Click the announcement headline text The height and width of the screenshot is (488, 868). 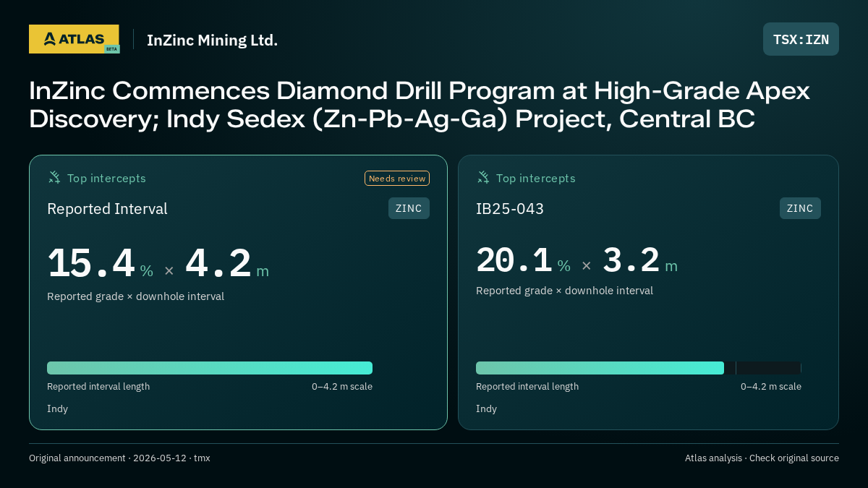420,105
